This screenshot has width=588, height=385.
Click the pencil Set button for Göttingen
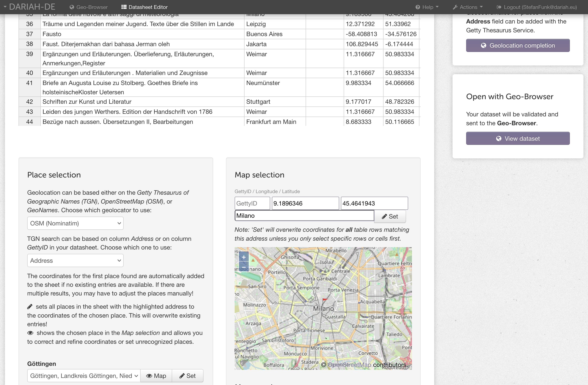[188, 376]
